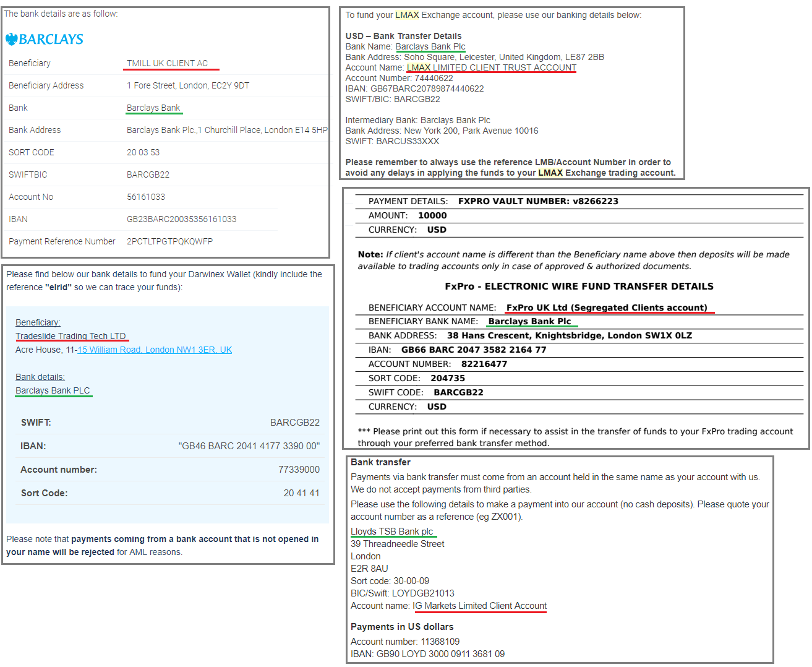Select Lloyds TSB Bank plc name
The image size is (812, 667).
click(x=391, y=531)
